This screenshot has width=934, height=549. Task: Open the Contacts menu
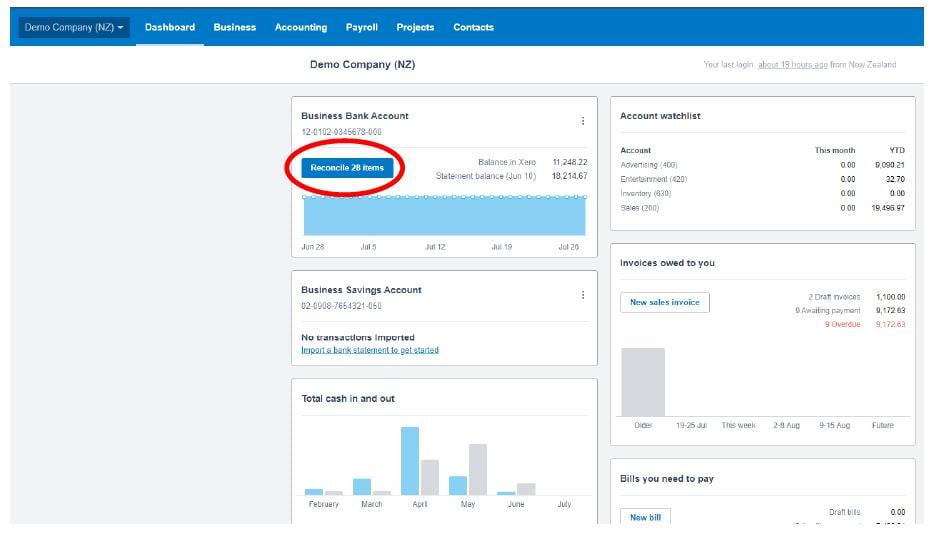(x=473, y=27)
